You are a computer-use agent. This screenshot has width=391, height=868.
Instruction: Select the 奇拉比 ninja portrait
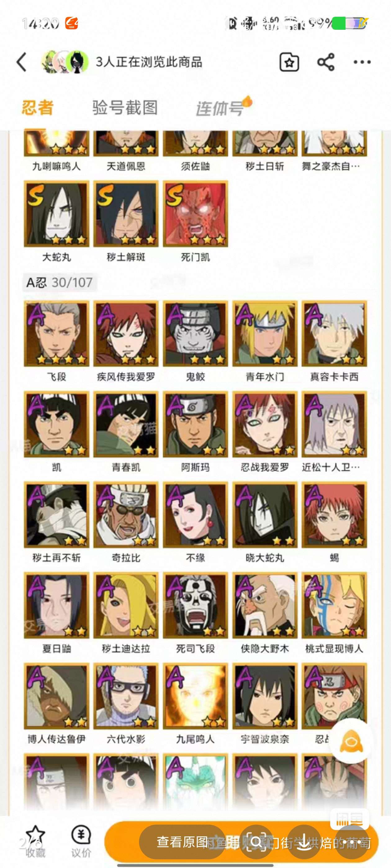click(126, 515)
